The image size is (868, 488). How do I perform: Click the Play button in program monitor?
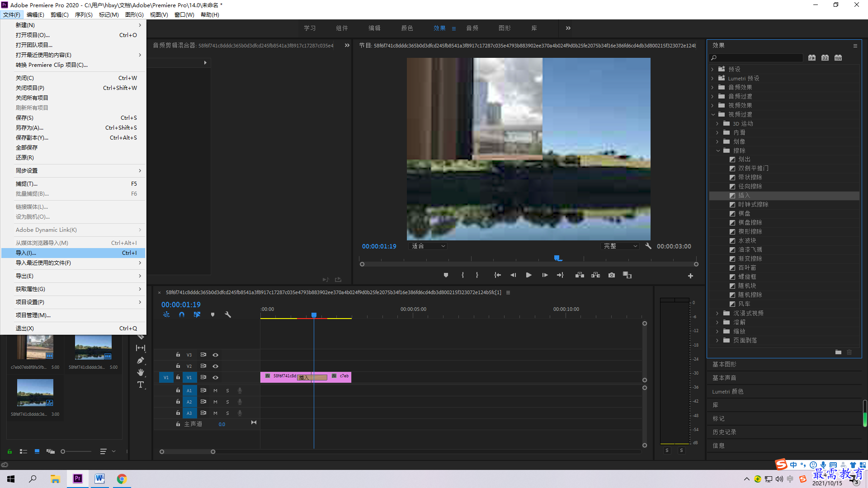528,275
